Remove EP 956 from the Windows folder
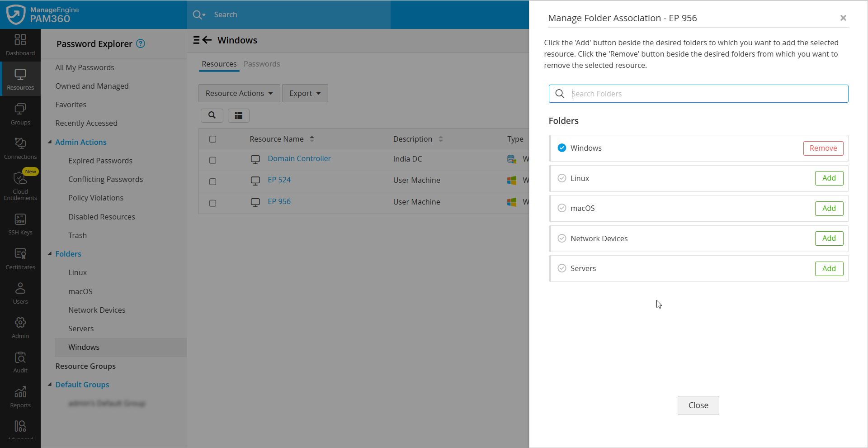Viewport: 868px width, 448px height. point(823,148)
